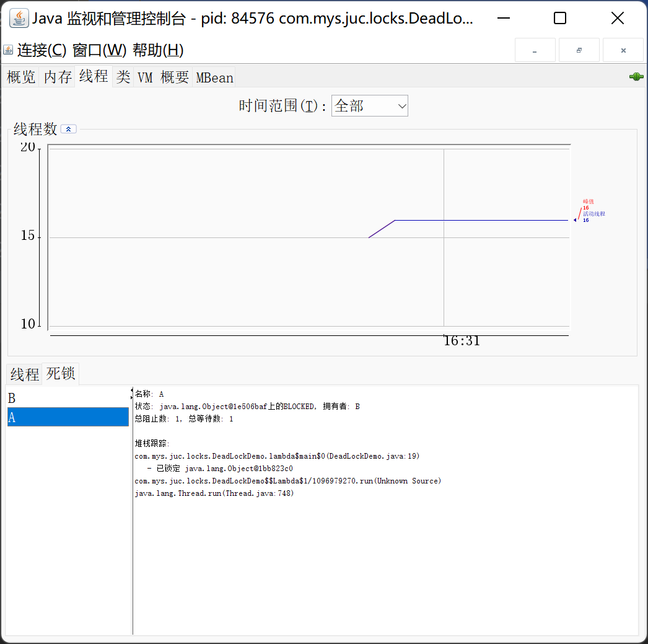The image size is (648, 644).
Task: Click the Lambda$1/1096979270.run stack line
Action: point(287,481)
